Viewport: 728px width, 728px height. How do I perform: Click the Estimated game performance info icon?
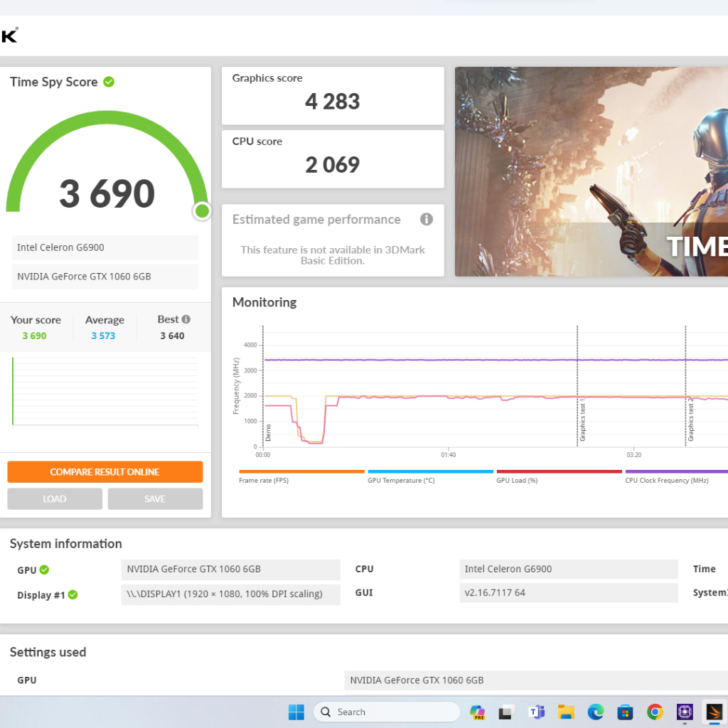tap(427, 219)
